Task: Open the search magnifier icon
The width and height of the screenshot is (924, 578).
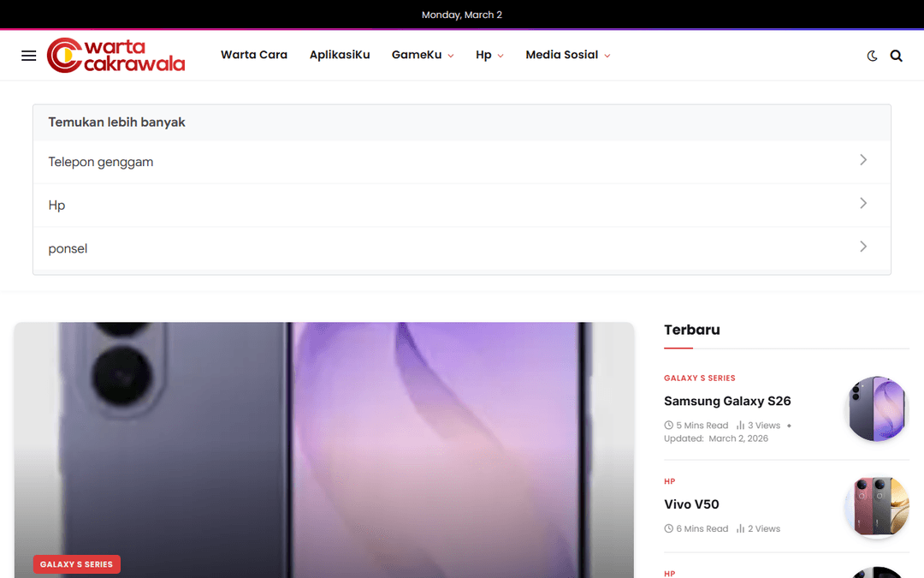Action: pyautogui.click(x=897, y=56)
